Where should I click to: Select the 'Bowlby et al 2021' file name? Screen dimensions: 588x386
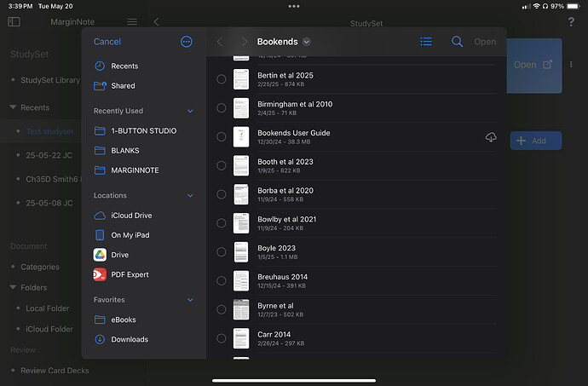287,220
